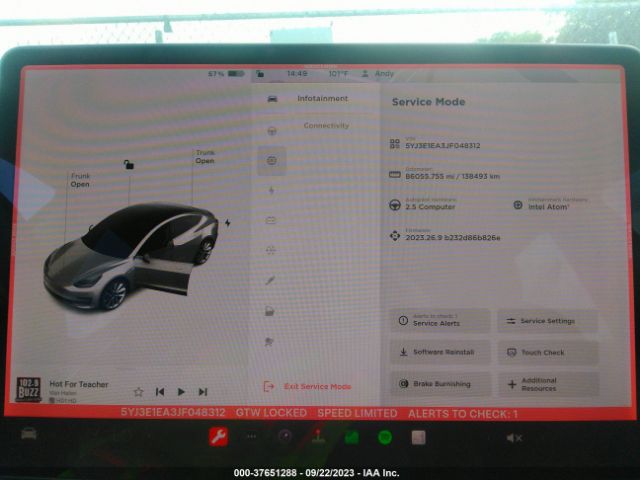Tap the Hot For Teacher song title

79,384
